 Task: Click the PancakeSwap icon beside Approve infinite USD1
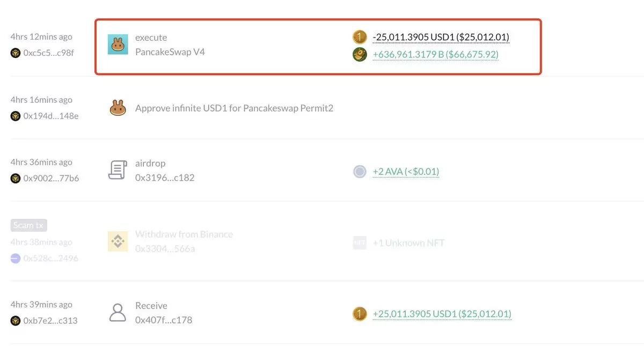tap(118, 108)
